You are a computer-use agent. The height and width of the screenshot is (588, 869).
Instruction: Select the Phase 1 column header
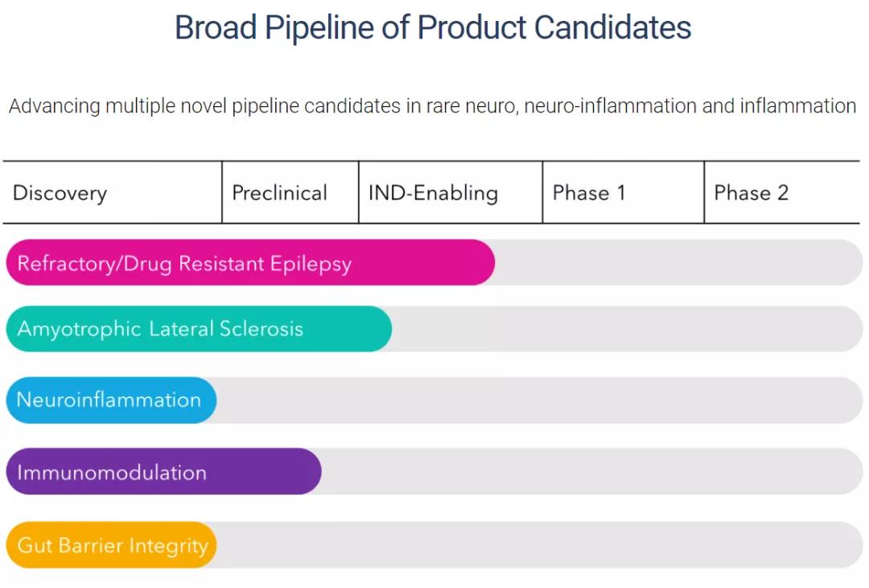tap(589, 193)
